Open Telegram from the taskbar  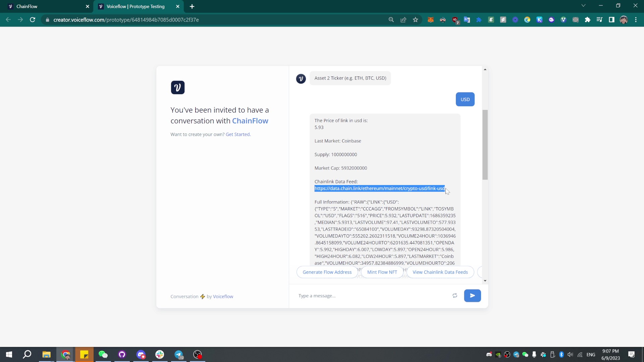(179, 355)
